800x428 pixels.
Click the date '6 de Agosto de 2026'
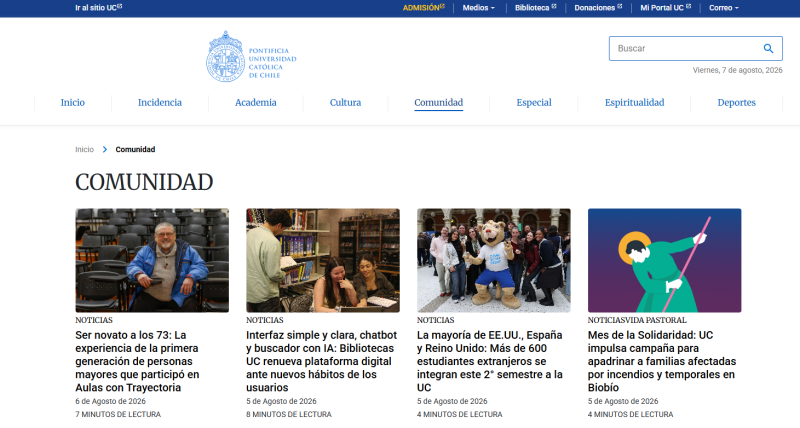click(x=111, y=401)
